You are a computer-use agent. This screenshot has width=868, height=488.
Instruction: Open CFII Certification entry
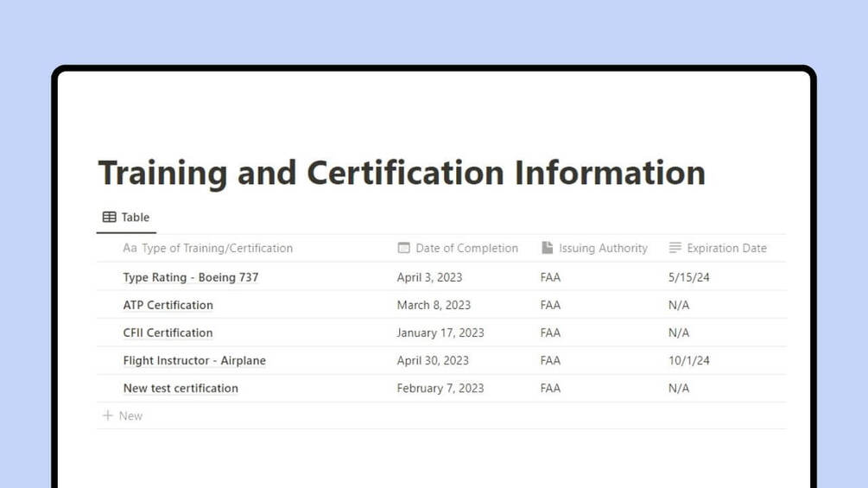[168, 333]
